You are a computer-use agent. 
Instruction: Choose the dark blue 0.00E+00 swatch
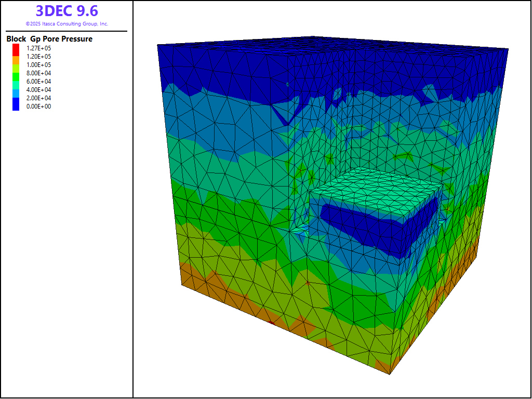pos(16,104)
